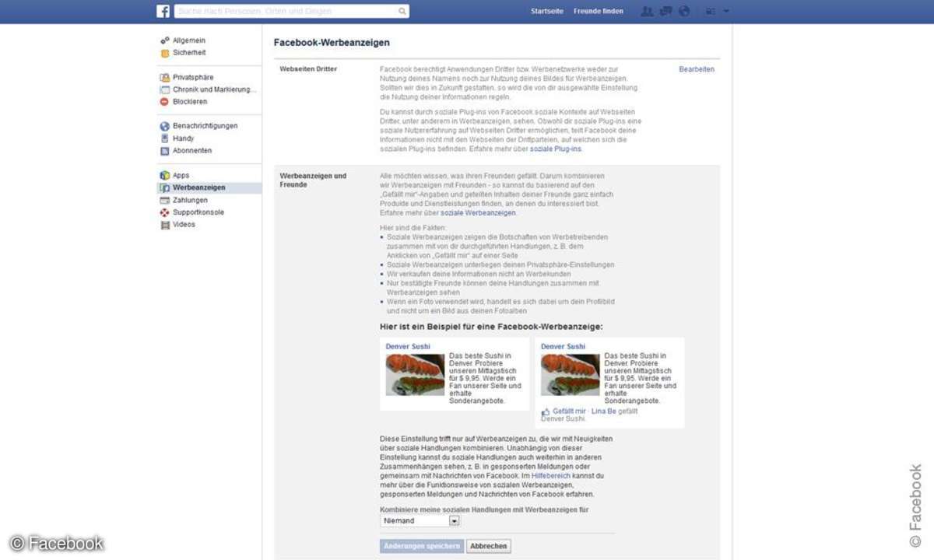Click Gefällt mir link in ad
This screenshot has width=934, height=560.
(569, 411)
